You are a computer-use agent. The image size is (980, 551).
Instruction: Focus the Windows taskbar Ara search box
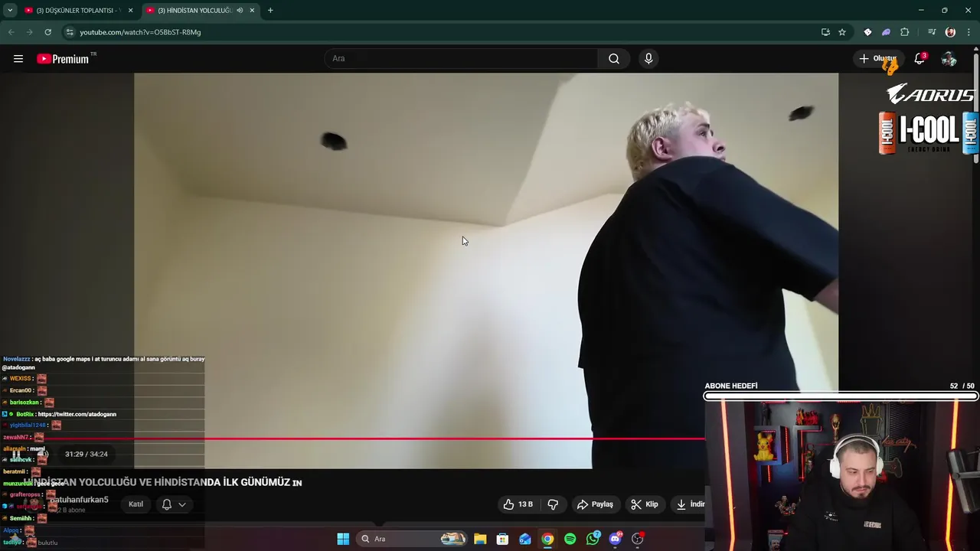point(413,539)
